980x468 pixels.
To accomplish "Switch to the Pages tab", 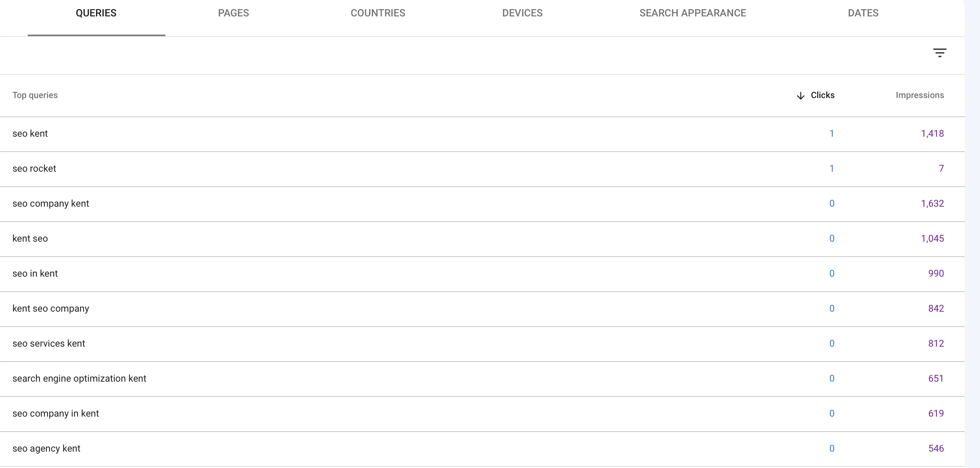I will [x=233, y=13].
